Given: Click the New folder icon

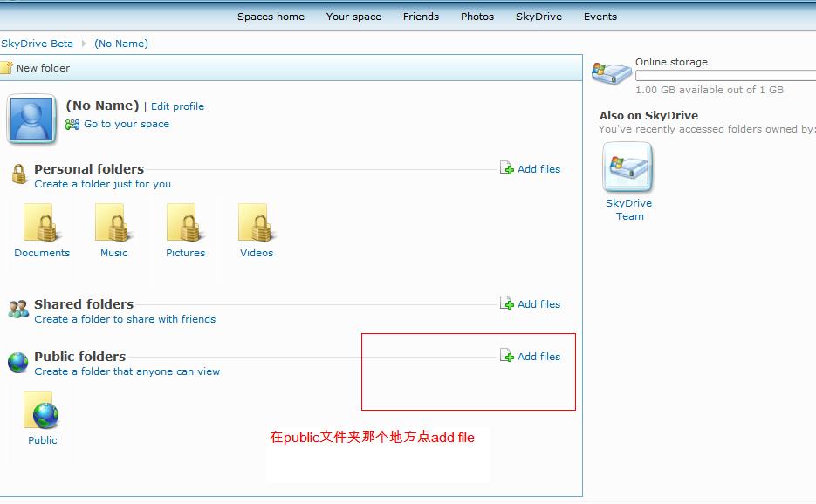Looking at the screenshot, I should point(6,68).
